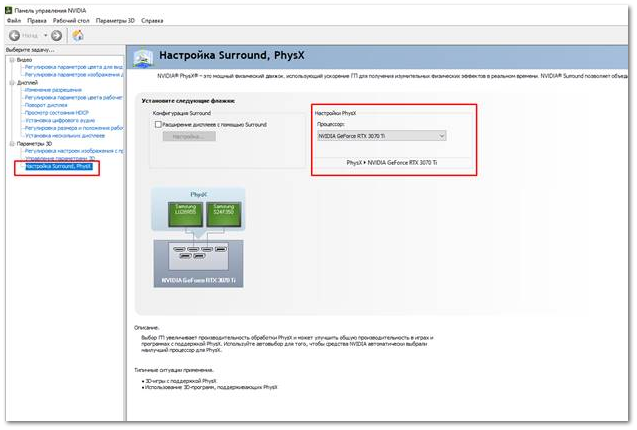
Task: Collapse the Дисплей tree node
Action: point(12,83)
